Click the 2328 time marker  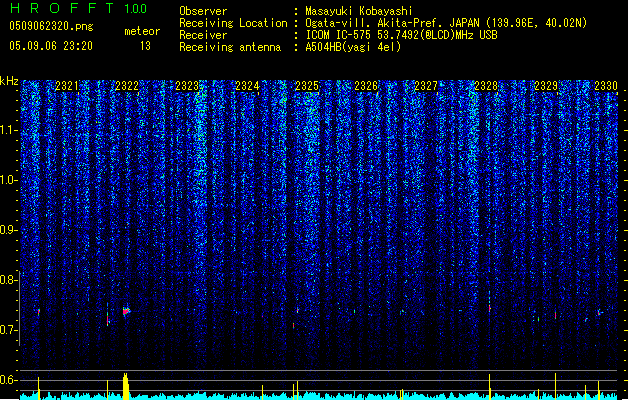(486, 85)
